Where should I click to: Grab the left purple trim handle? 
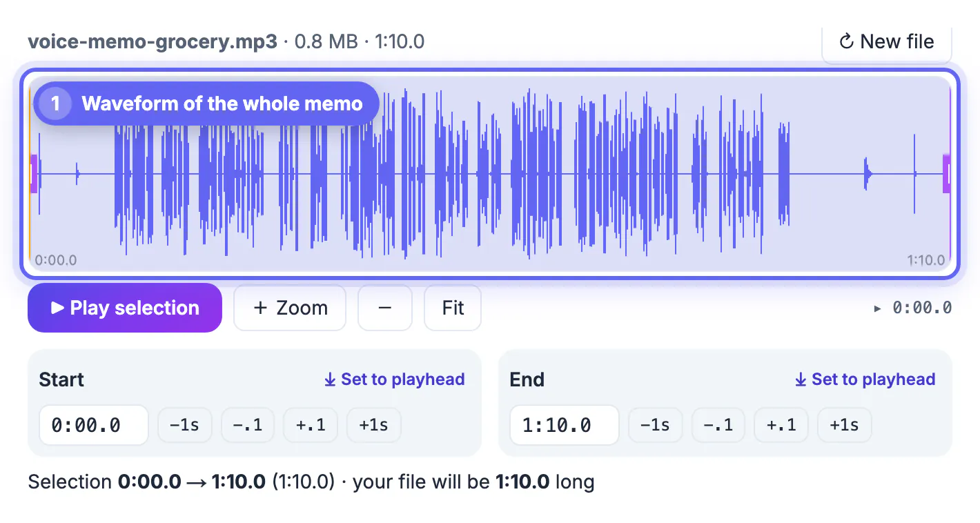click(x=32, y=174)
